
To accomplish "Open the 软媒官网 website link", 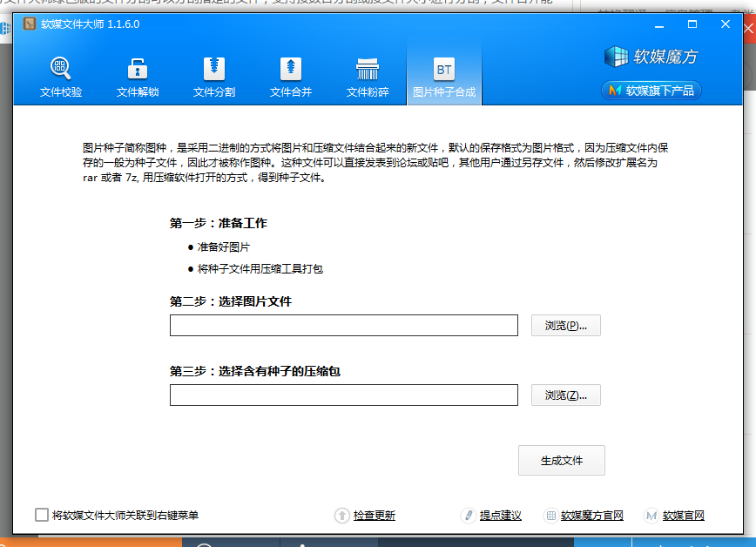I will [683, 516].
